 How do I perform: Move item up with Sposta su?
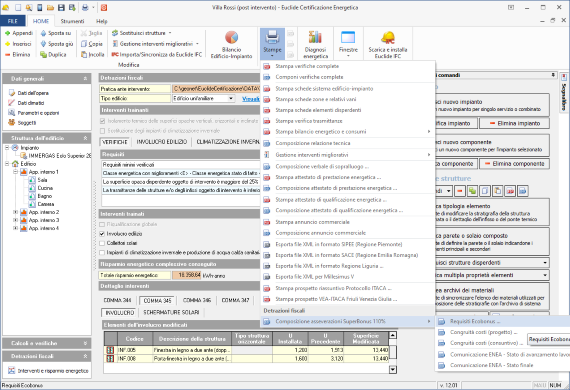[x=56, y=33]
